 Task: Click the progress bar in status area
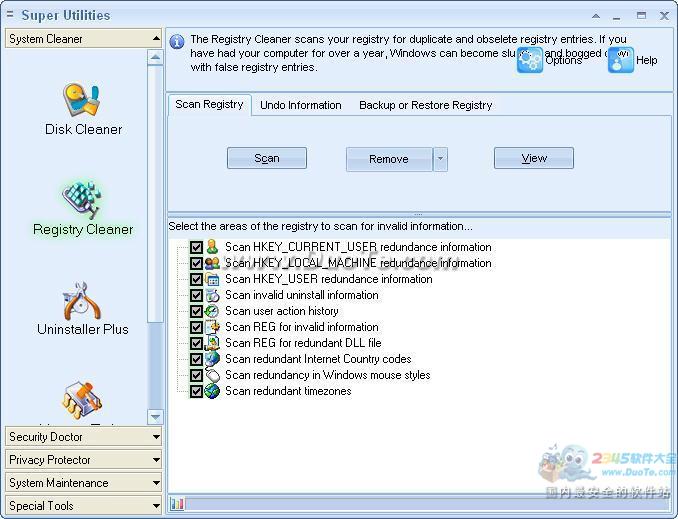(x=428, y=504)
